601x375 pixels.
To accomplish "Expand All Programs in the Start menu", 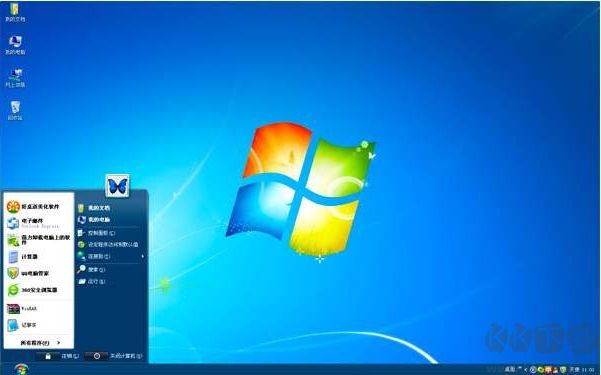I will point(40,343).
